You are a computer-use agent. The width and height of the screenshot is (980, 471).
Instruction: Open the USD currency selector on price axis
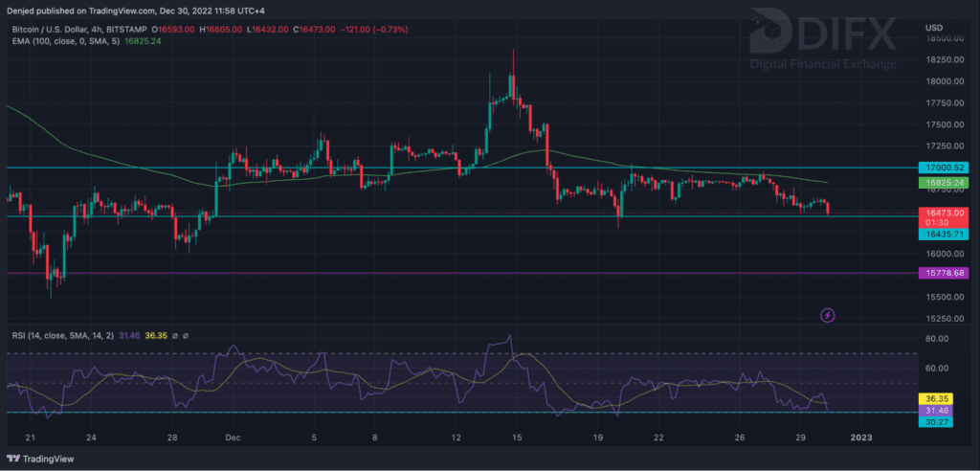click(935, 27)
